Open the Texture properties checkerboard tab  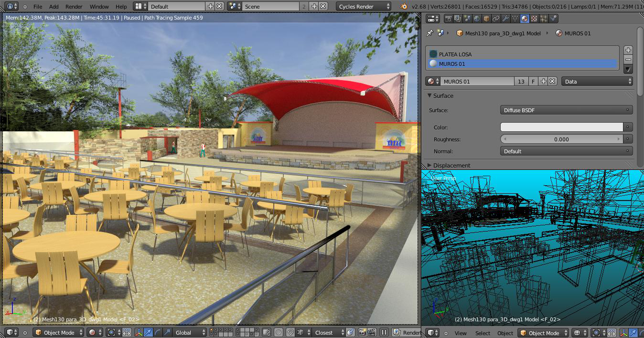click(x=534, y=19)
